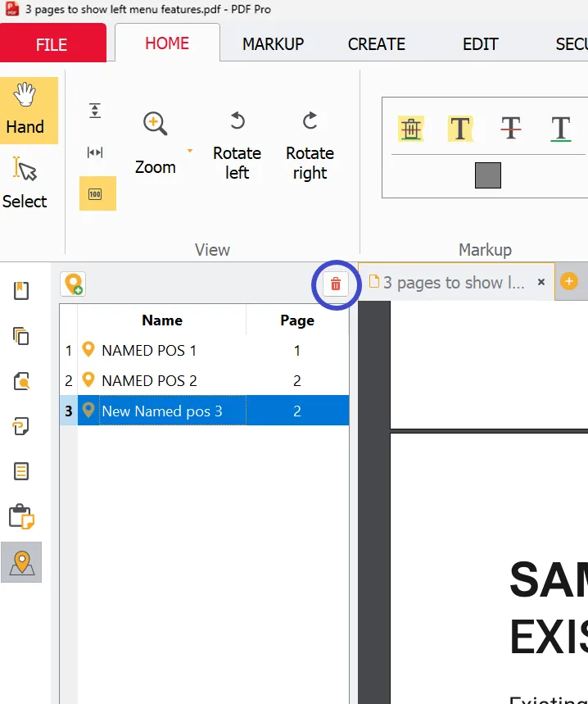
Task: Select the Hand tool
Action: coord(29,111)
